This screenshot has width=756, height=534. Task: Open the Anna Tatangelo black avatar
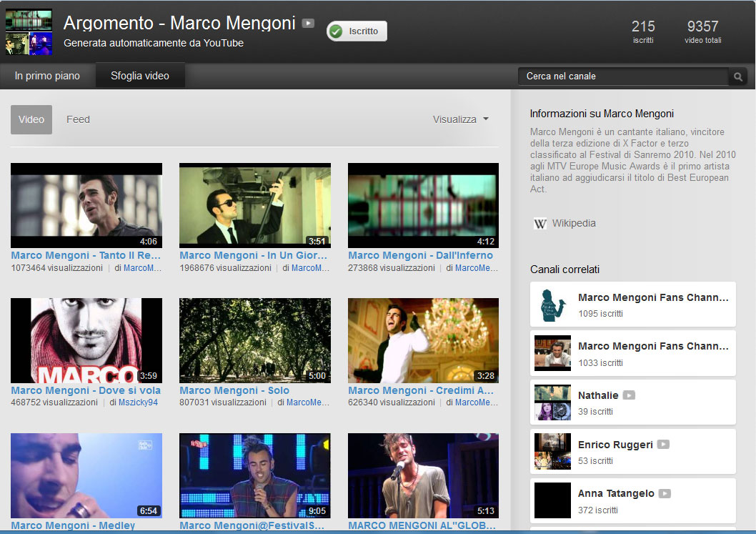click(552, 500)
